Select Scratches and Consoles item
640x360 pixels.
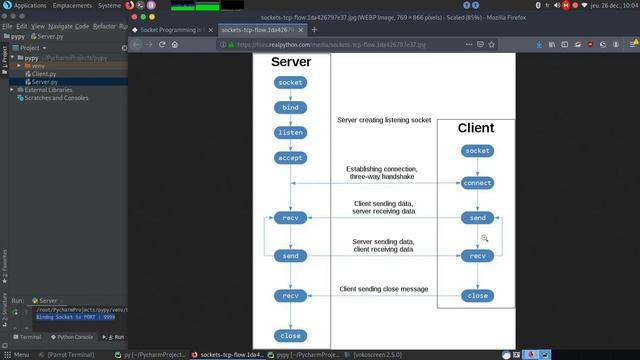click(x=56, y=98)
